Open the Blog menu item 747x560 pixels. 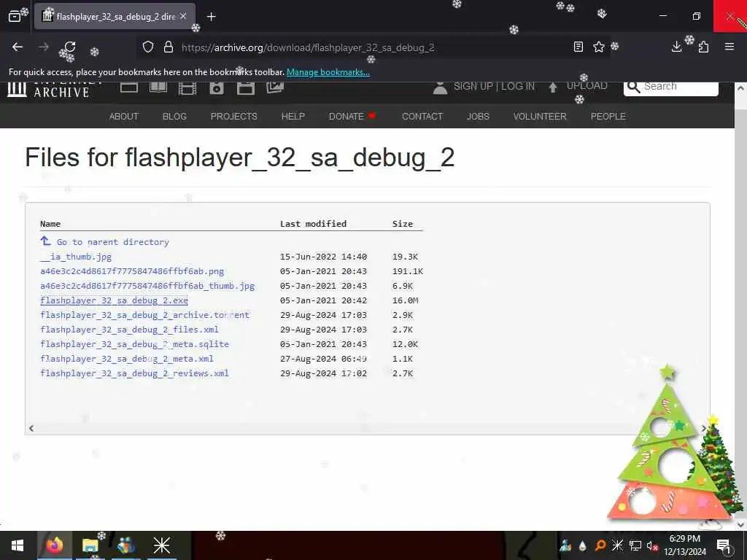(x=174, y=116)
